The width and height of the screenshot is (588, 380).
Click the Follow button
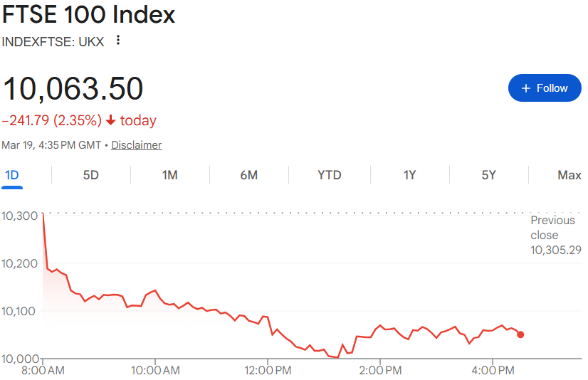(545, 88)
